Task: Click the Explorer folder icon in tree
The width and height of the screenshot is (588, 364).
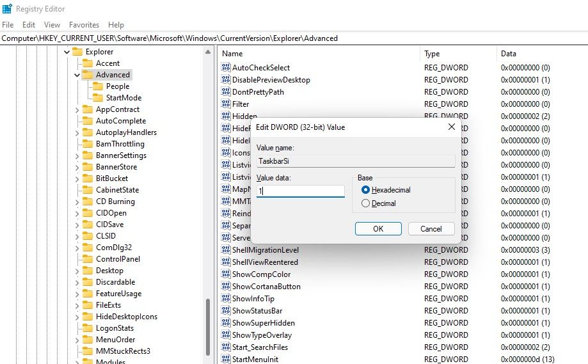Action: 77,51
